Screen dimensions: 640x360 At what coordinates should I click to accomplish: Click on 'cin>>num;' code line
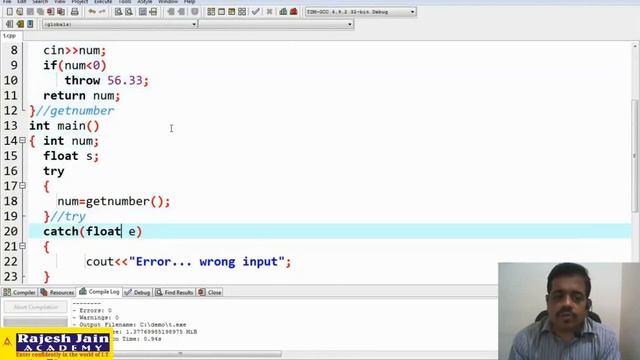[75, 50]
